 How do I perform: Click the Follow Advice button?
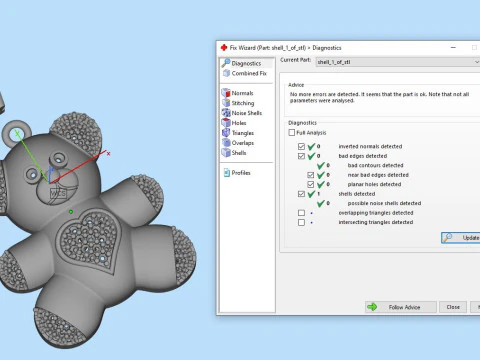[x=401, y=307]
